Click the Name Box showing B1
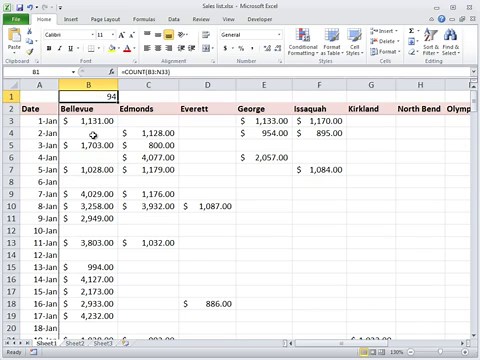The image size is (480, 360). pos(36,72)
